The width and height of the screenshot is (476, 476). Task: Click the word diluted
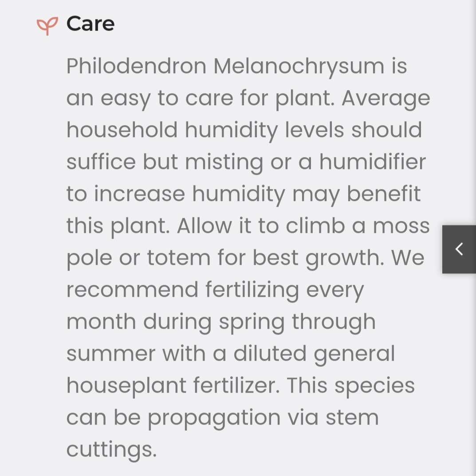(x=270, y=354)
